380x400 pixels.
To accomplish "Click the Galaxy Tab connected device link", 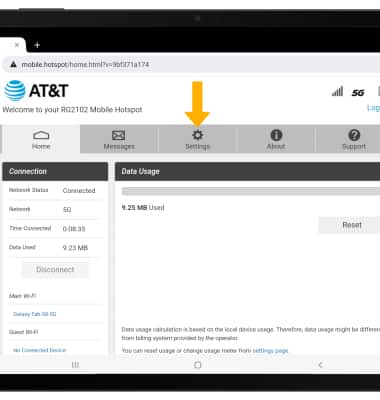I will click(x=35, y=314).
